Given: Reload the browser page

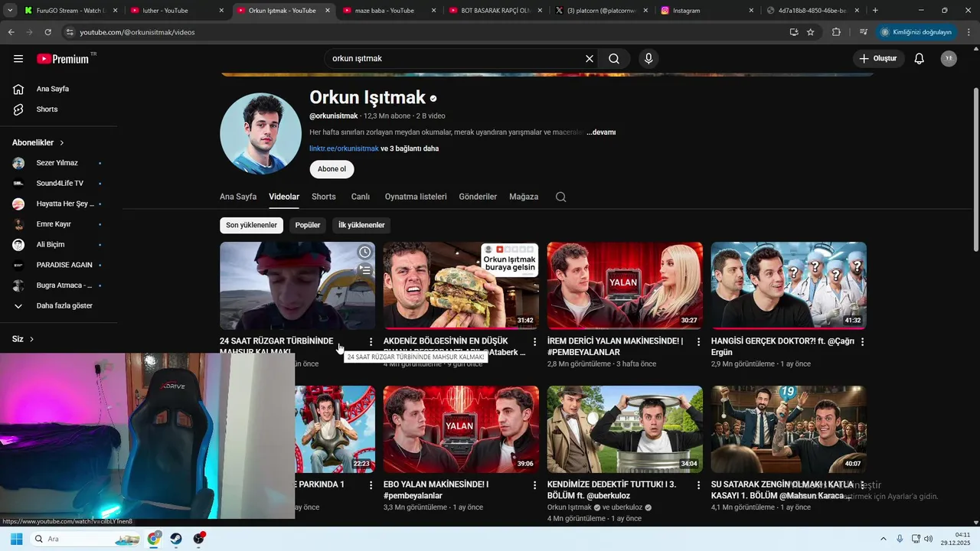Looking at the screenshot, I should click(47, 32).
